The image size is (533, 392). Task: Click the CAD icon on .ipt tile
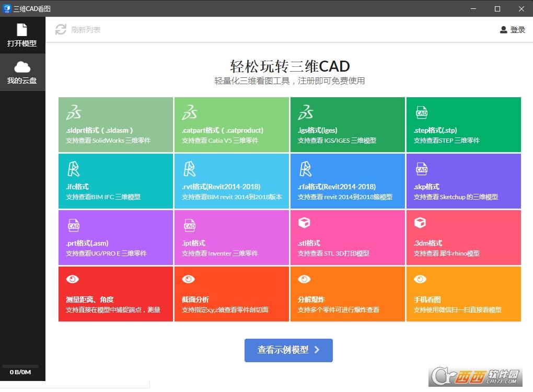190,225
